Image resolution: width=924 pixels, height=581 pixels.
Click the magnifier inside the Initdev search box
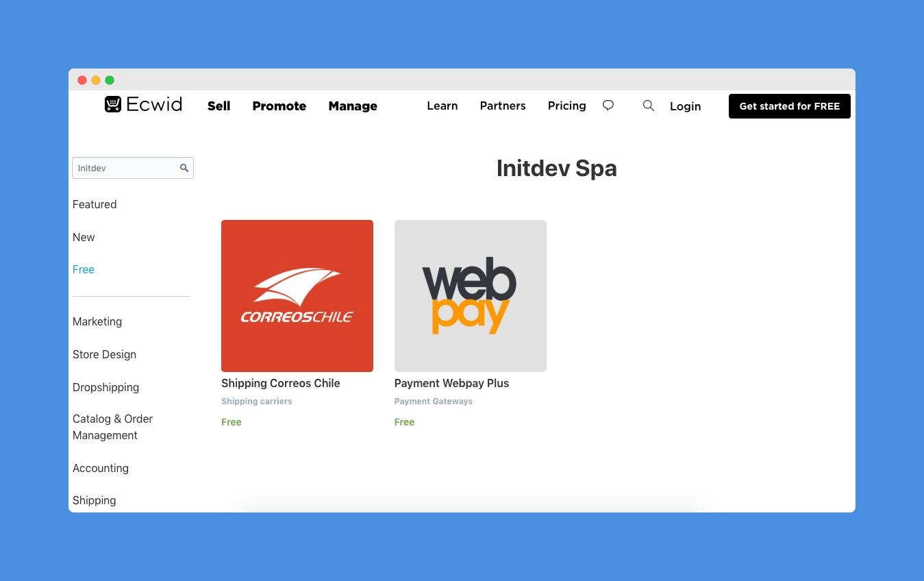click(x=184, y=168)
